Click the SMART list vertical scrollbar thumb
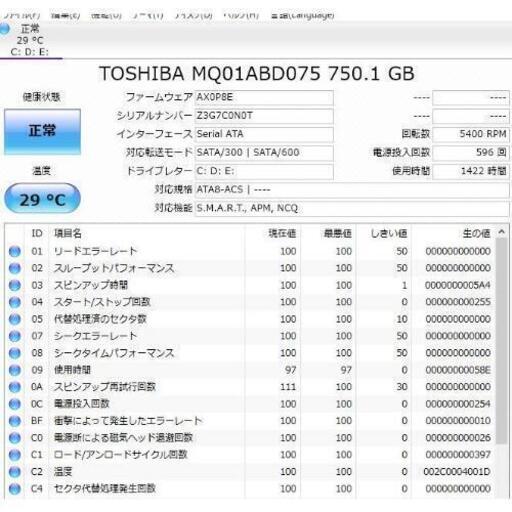Image resolution: width=512 pixels, height=512 pixels. point(502,341)
